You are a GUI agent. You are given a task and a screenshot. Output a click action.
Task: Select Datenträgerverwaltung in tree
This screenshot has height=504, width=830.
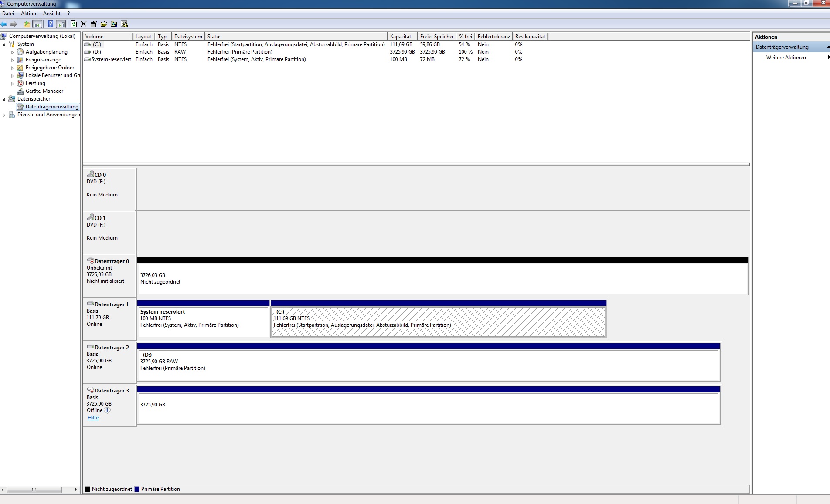pyautogui.click(x=52, y=107)
